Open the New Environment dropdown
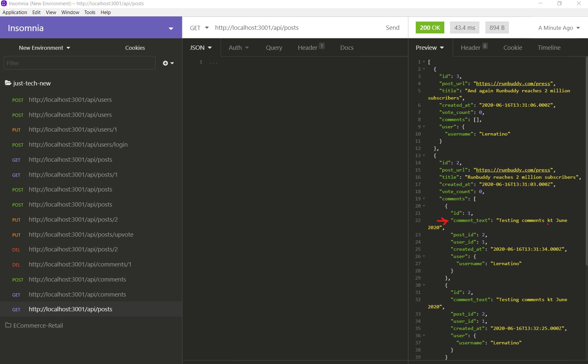Screen dimensions: 588x364 pyautogui.click(x=45, y=48)
